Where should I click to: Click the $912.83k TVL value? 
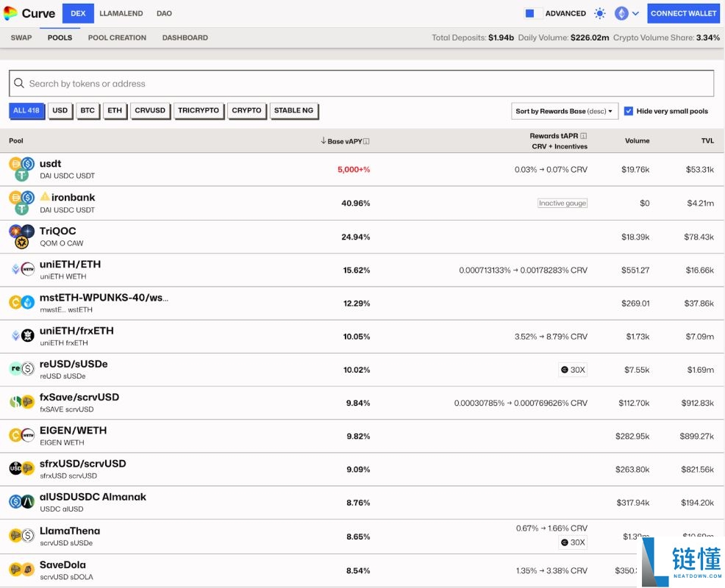click(697, 403)
